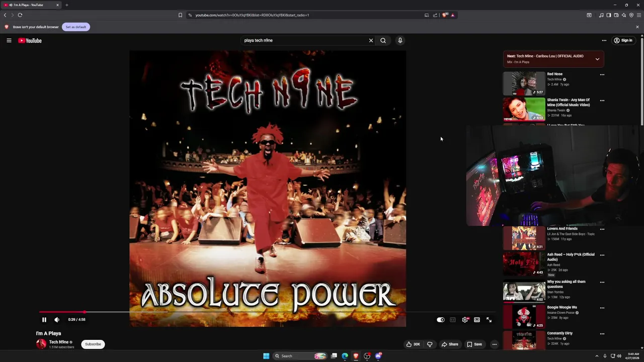The width and height of the screenshot is (644, 362).
Task: Submit search with magnifier button
Action: tap(383, 40)
